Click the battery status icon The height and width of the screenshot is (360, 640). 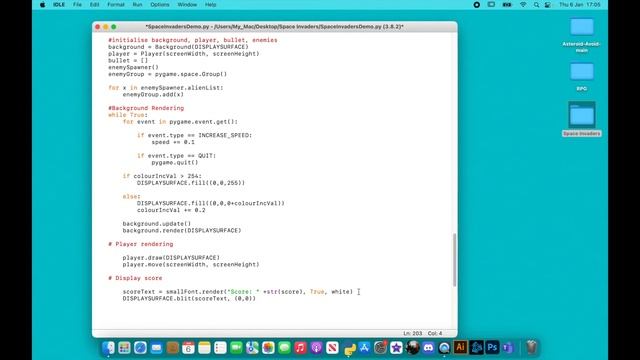pos(507,5)
